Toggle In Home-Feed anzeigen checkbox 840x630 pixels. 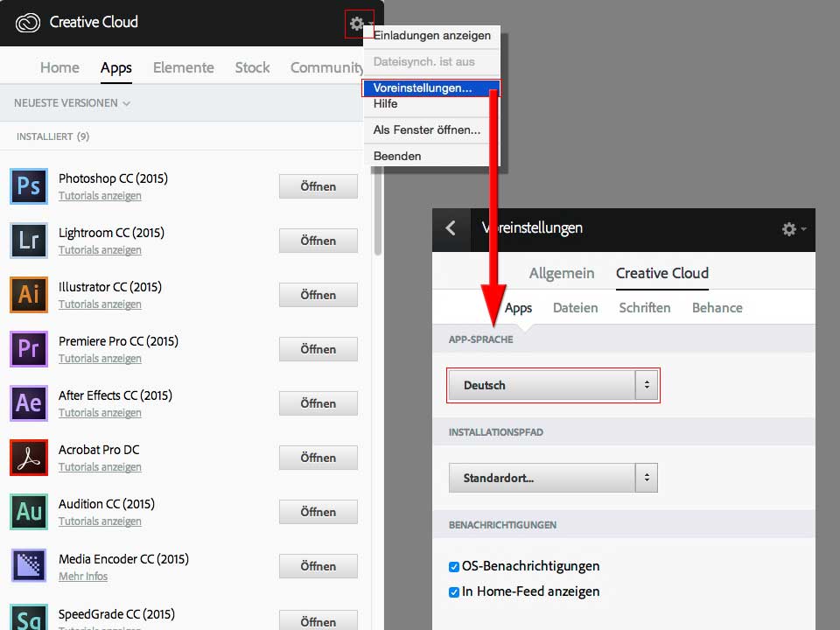click(x=454, y=592)
